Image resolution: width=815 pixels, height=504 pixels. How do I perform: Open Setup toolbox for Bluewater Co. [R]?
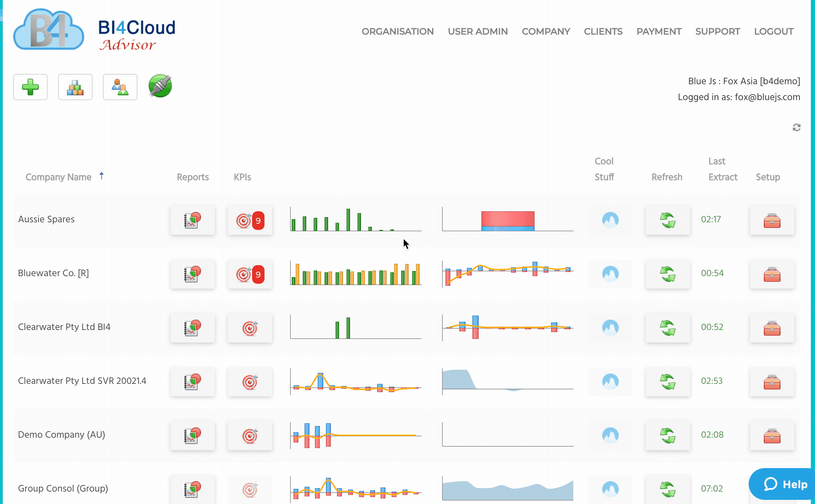(772, 274)
